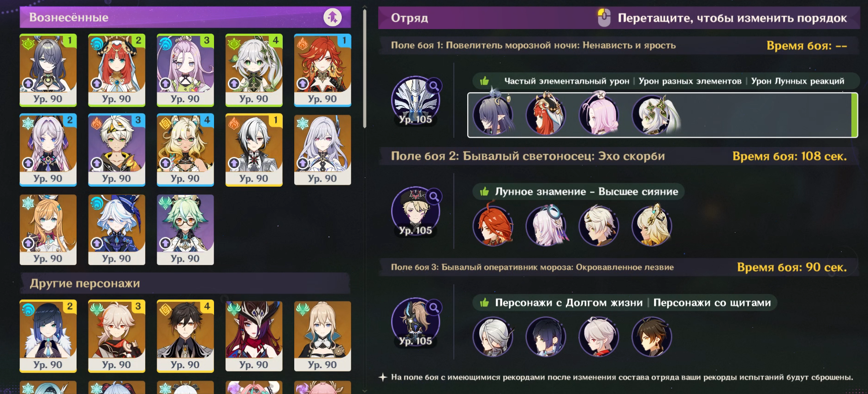The image size is (868, 394).
Task: Click ascension arrow badge on first Dendro card
Action: 28,83
